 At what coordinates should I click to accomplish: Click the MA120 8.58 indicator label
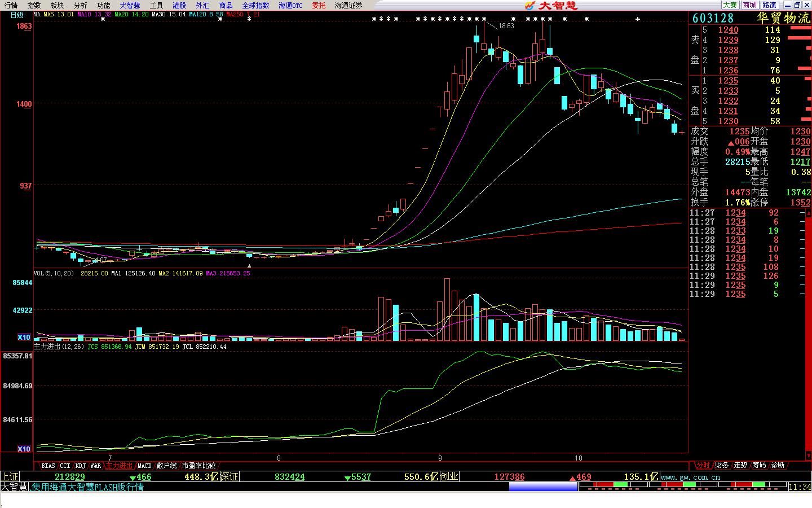pos(206,15)
